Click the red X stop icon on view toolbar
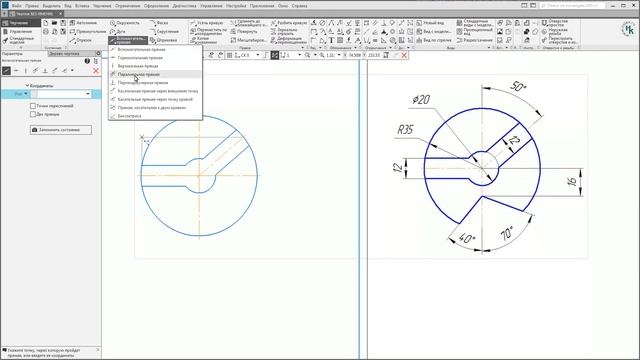The image size is (640, 360). [x=404, y=55]
